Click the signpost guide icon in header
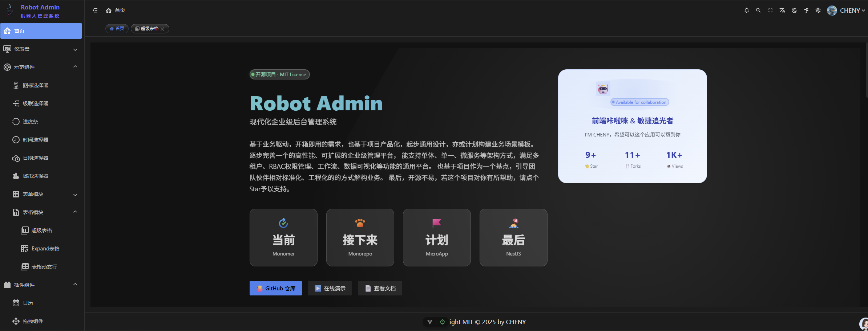 pyautogui.click(x=806, y=11)
